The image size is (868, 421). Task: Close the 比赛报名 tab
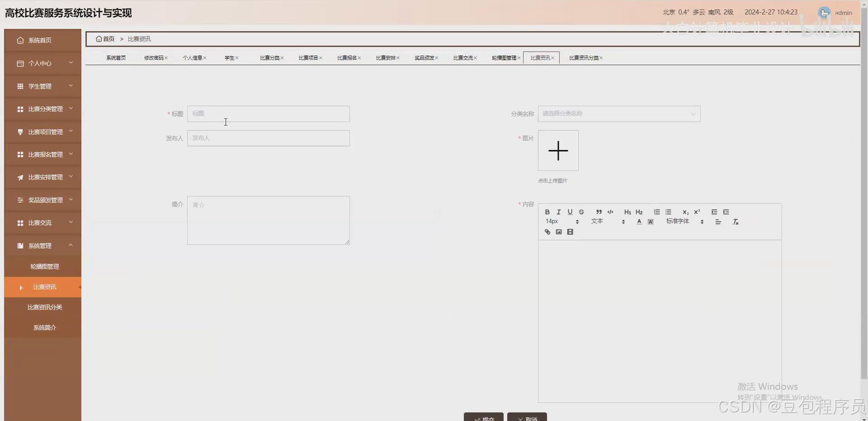tap(359, 58)
